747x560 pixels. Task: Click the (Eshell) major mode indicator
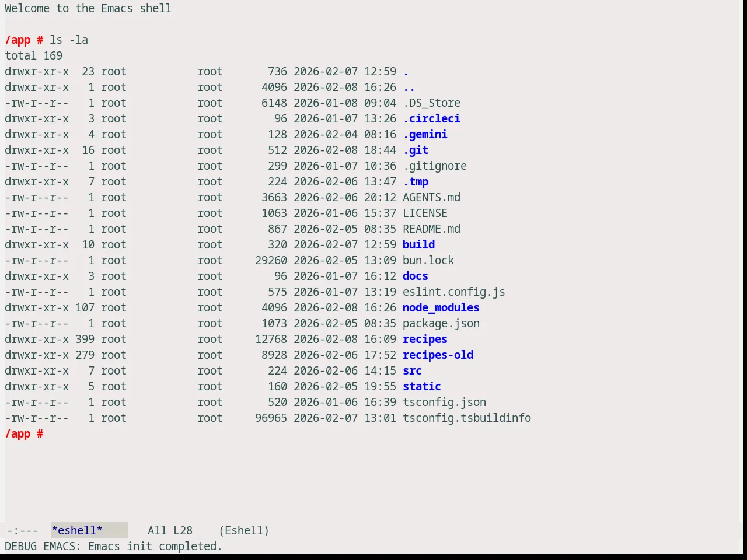click(244, 530)
